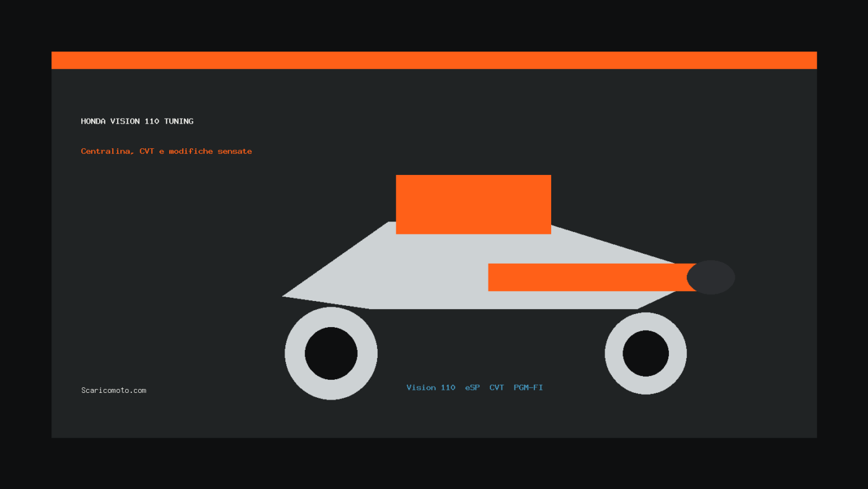Click the "HONDA VISION 110 TUNING" title
The height and width of the screenshot is (489, 868).
[137, 121]
